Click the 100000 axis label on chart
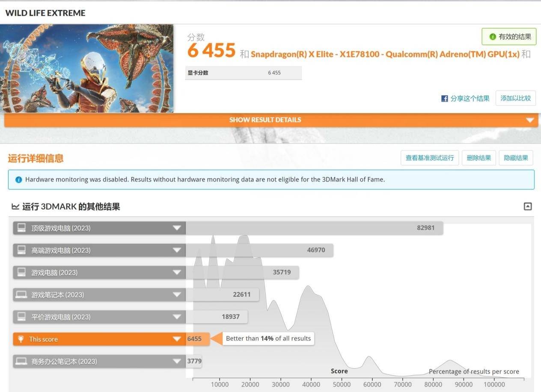 (494, 384)
